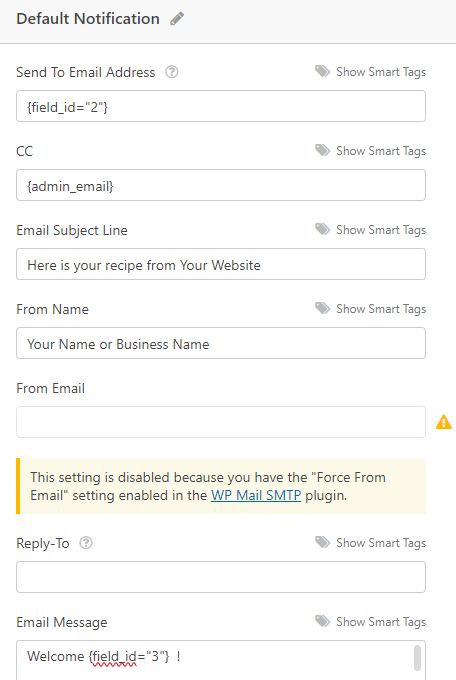
Task: Click the tag icon in the Reply-To row
Action: 322,542
